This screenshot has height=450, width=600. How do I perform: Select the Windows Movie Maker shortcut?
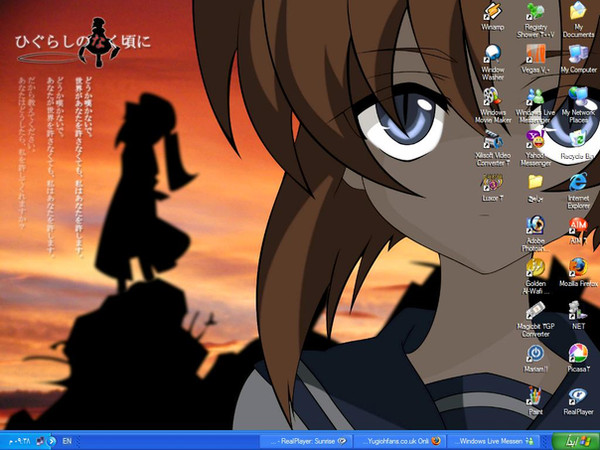(493, 105)
